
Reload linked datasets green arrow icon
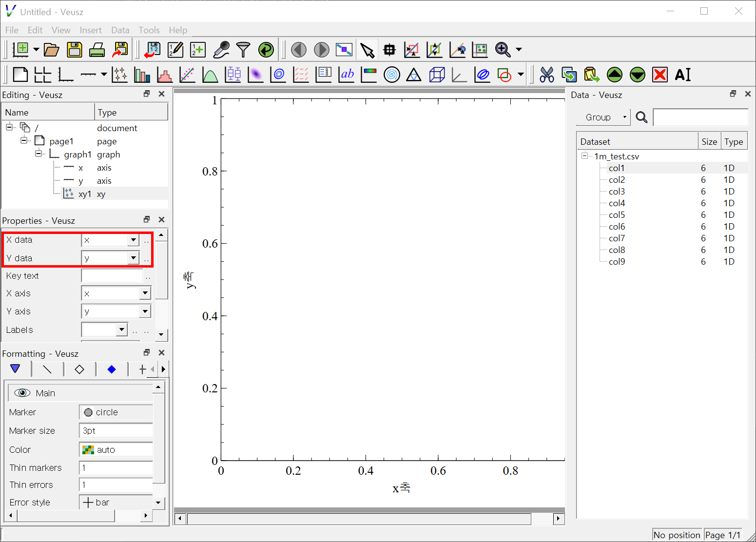click(x=266, y=49)
